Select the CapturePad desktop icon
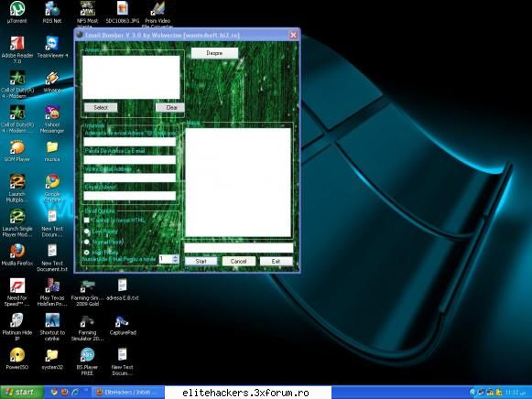Viewport: 532px width, 399px height. [x=123, y=325]
